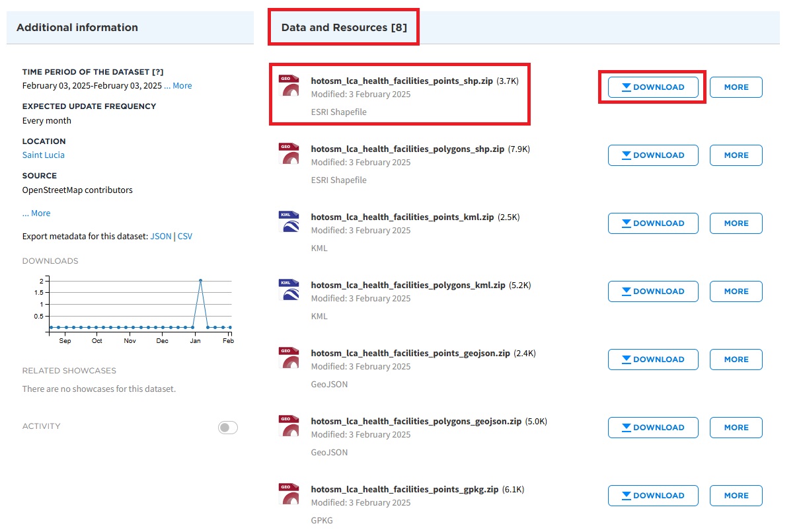Click the 'RELATED SHOWCASES' label
Image resolution: width=801 pixels, height=532 pixels.
[x=69, y=371]
